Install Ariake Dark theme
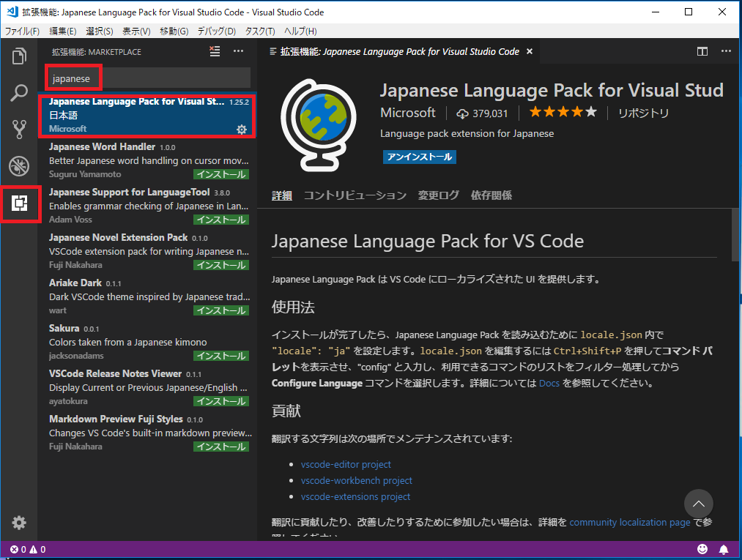This screenshot has width=742, height=560. [x=221, y=310]
